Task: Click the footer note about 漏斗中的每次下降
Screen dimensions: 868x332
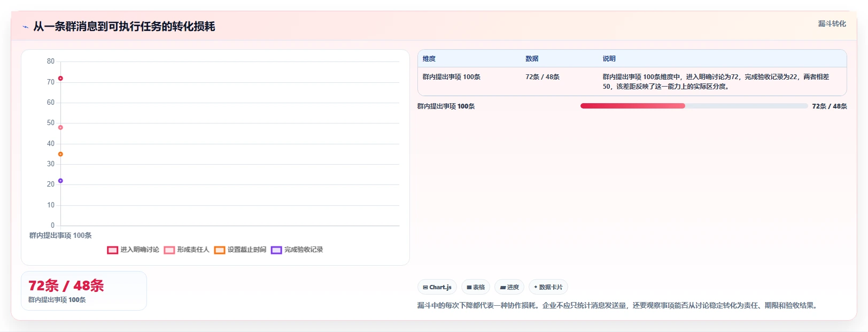Action: (x=618, y=306)
